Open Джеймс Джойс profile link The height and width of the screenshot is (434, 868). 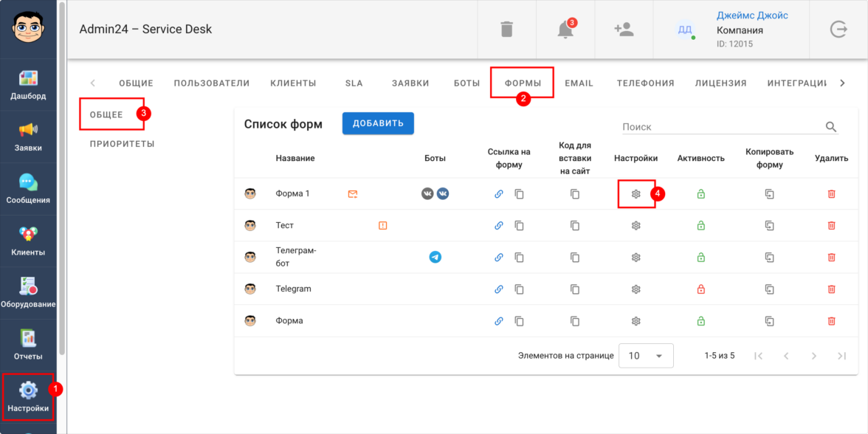pyautogui.click(x=752, y=15)
